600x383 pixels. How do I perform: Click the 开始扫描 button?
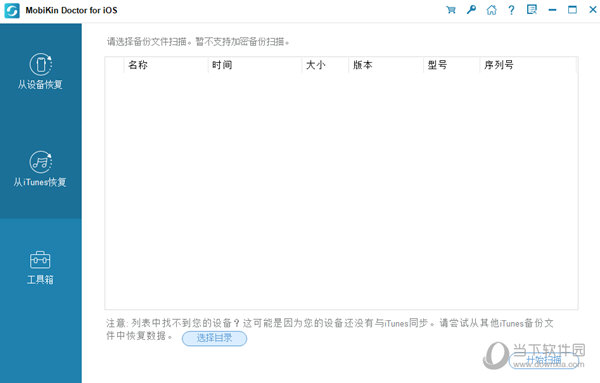544,360
